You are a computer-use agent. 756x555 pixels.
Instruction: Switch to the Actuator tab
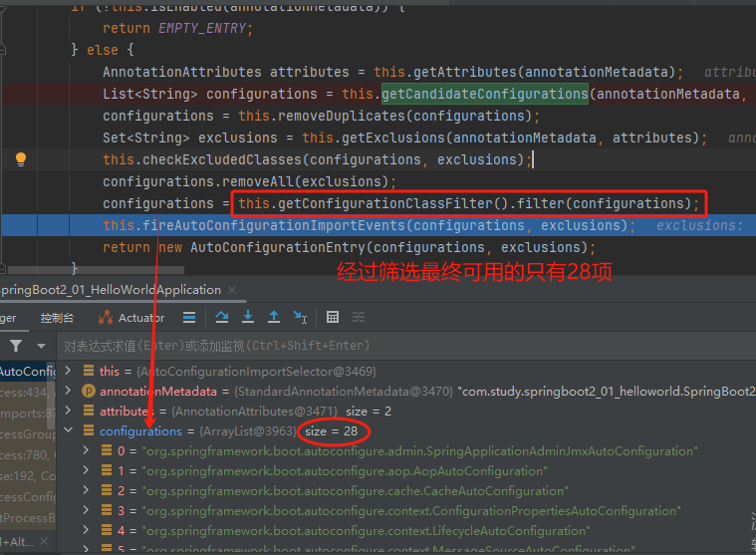(x=131, y=318)
